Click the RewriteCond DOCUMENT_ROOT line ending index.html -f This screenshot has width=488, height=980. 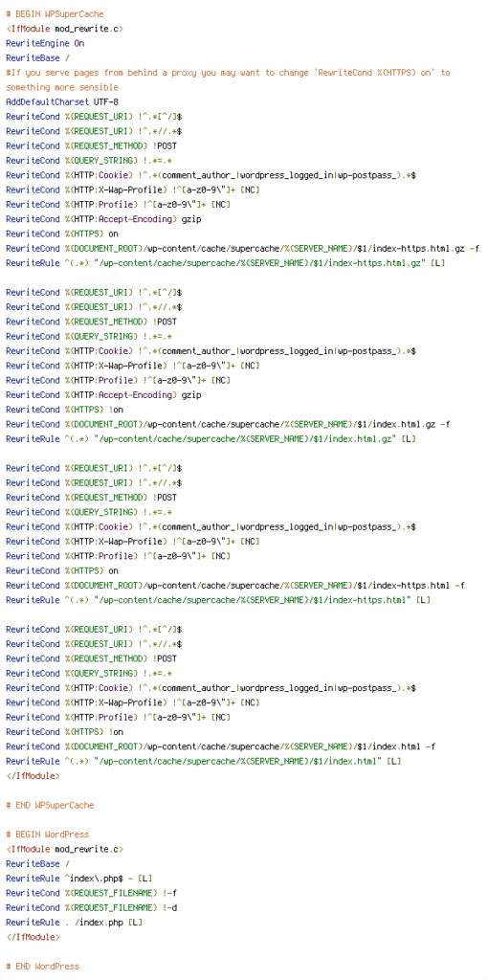[x=221, y=746]
